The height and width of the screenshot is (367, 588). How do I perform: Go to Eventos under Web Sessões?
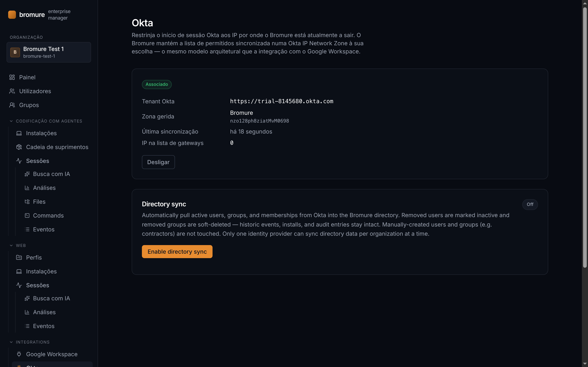[x=44, y=326]
